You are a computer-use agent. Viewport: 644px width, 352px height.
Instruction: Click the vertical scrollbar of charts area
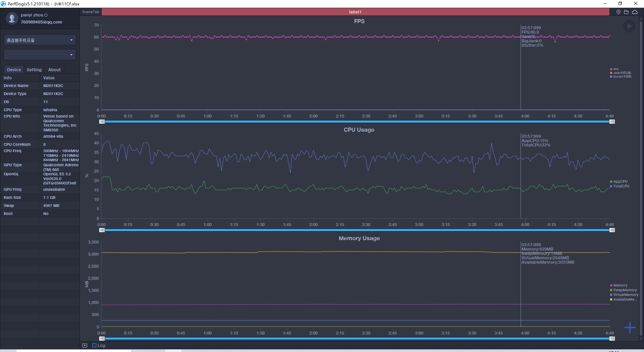(x=641, y=178)
